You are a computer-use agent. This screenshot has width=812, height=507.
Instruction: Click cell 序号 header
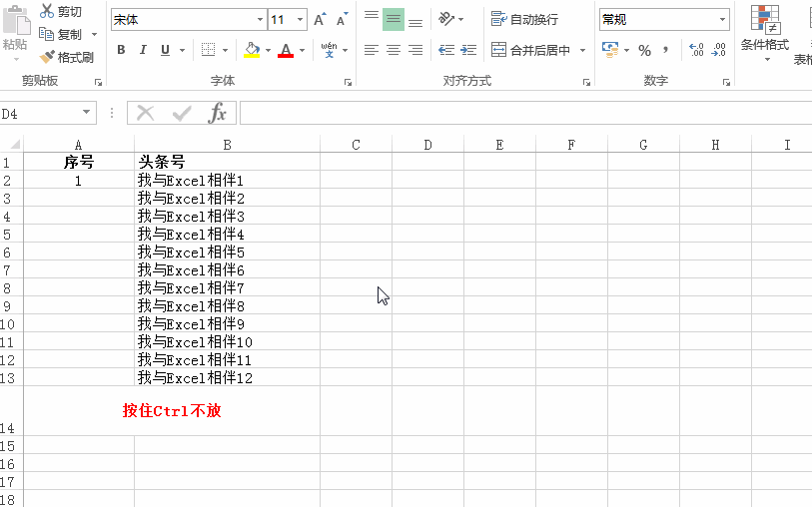click(79, 162)
